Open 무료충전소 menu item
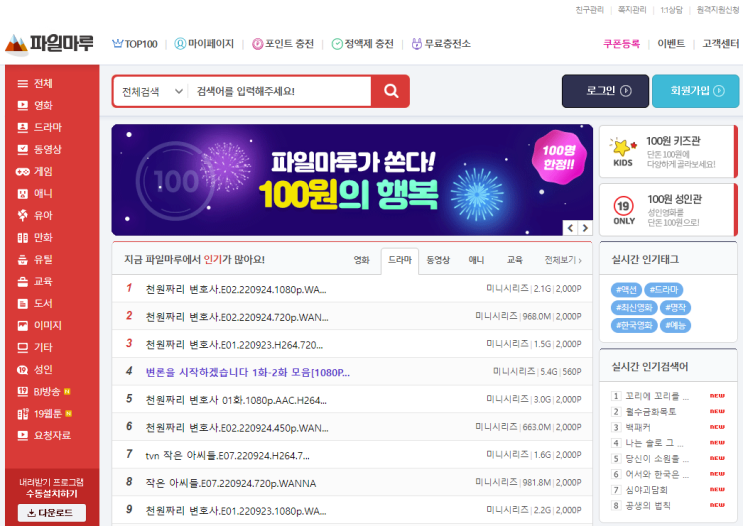This screenshot has width=743, height=526. [441, 44]
